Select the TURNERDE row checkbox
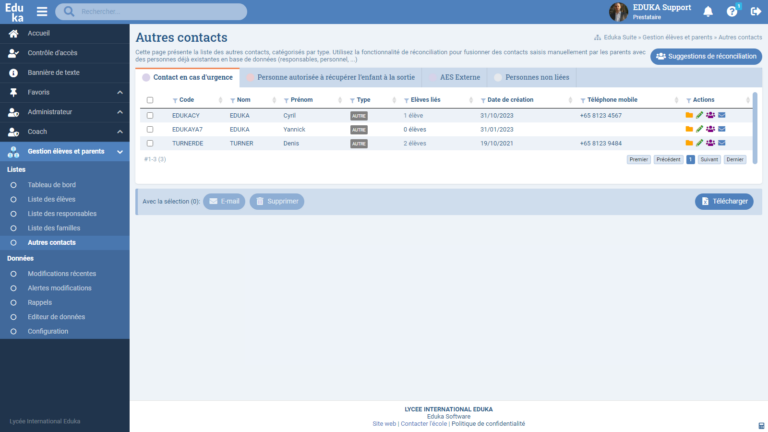The image size is (768, 432). click(150, 144)
